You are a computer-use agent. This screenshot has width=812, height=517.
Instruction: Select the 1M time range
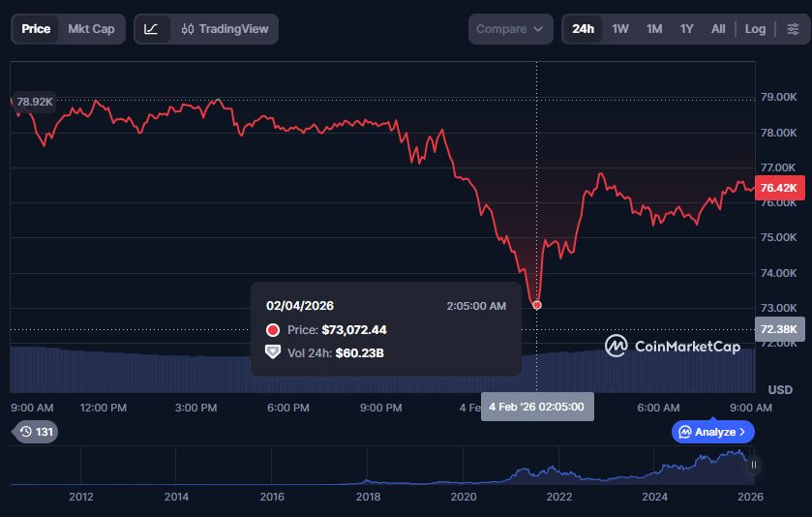point(654,29)
